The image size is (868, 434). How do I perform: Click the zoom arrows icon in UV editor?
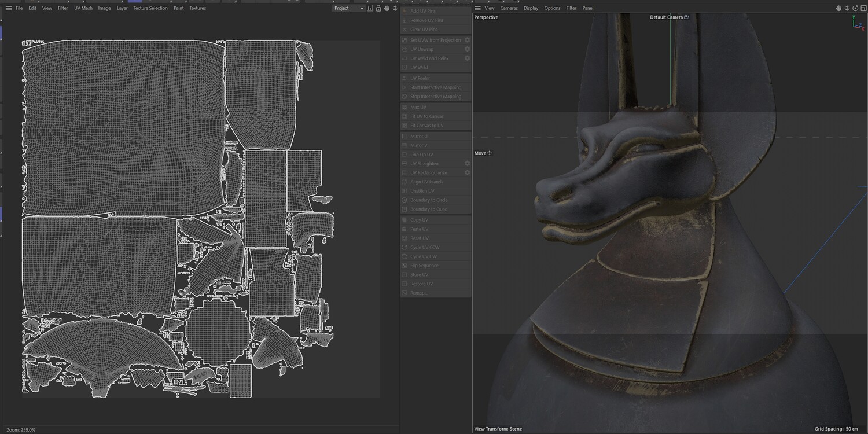click(x=395, y=8)
